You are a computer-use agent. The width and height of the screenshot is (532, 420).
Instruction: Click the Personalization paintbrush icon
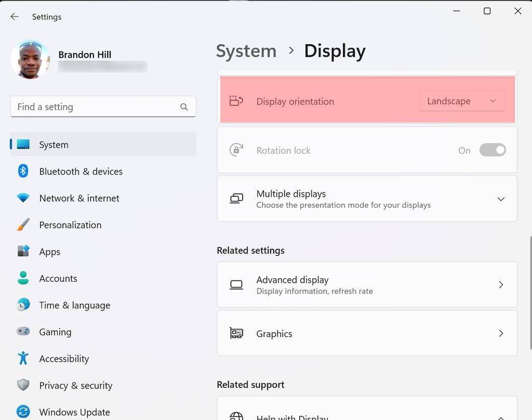[x=23, y=225]
